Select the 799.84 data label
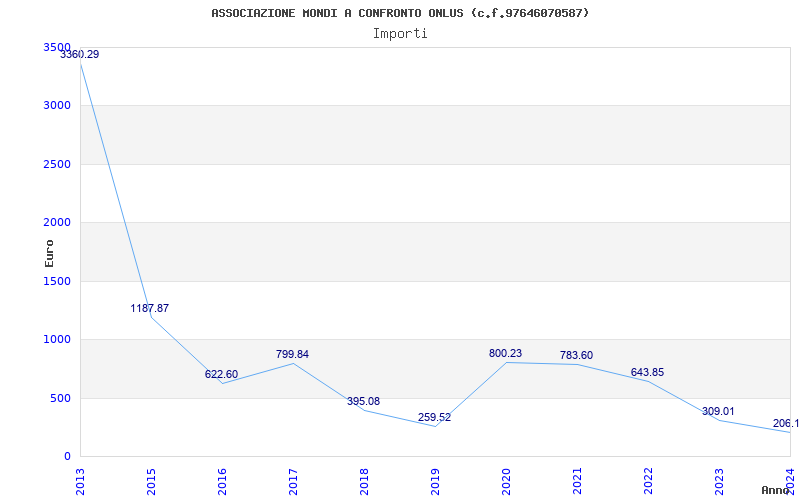The height and width of the screenshot is (500, 800). click(x=292, y=354)
